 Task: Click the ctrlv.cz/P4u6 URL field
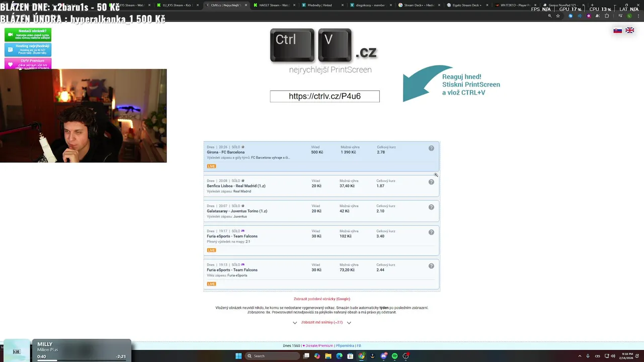pyautogui.click(x=325, y=96)
